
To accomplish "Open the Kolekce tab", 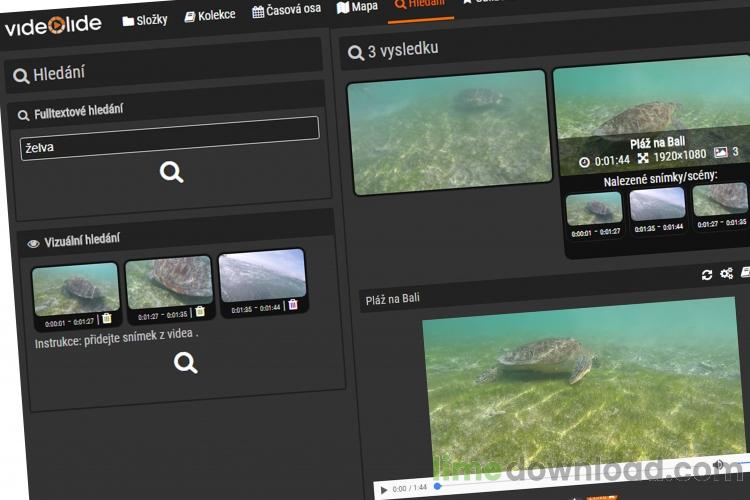I will tap(210, 16).
